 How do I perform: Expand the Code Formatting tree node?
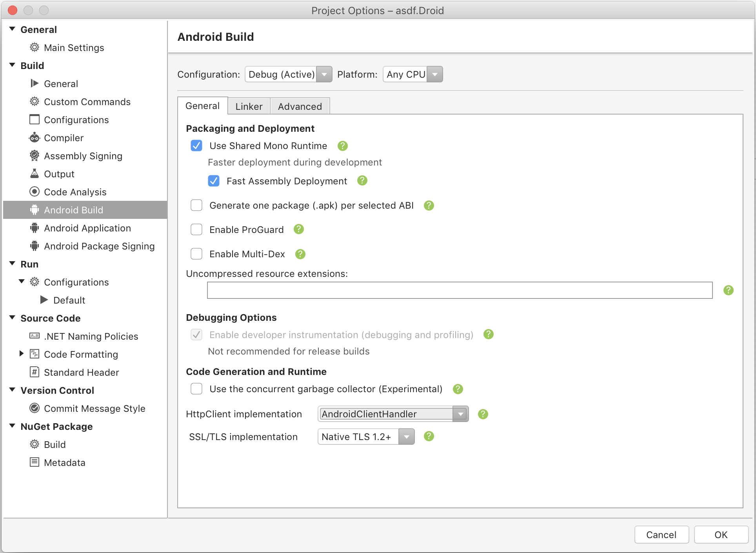pos(22,354)
